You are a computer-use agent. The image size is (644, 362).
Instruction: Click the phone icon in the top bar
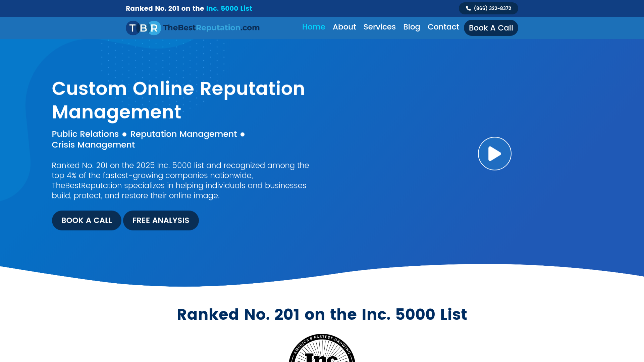[x=469, y=8]
